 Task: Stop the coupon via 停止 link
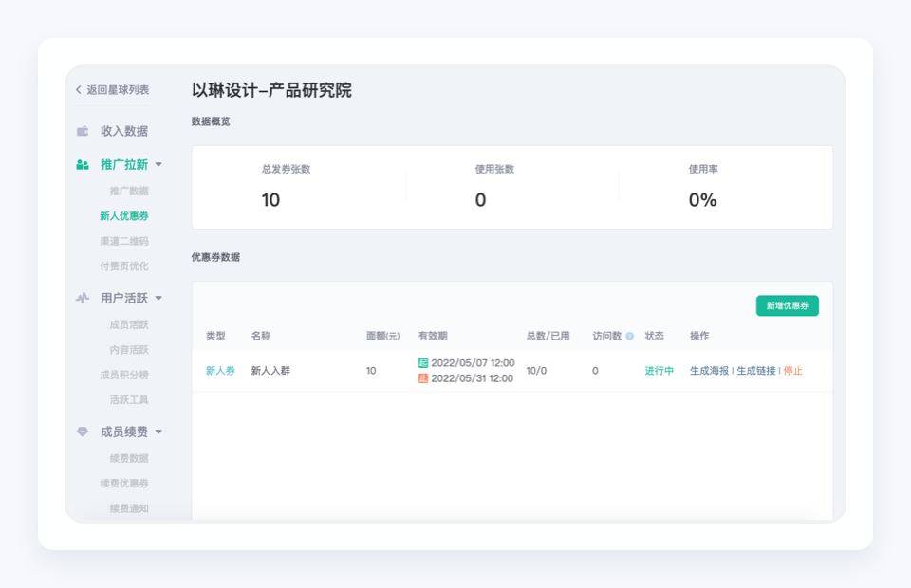pyautogui.click(x=792, y=370)
